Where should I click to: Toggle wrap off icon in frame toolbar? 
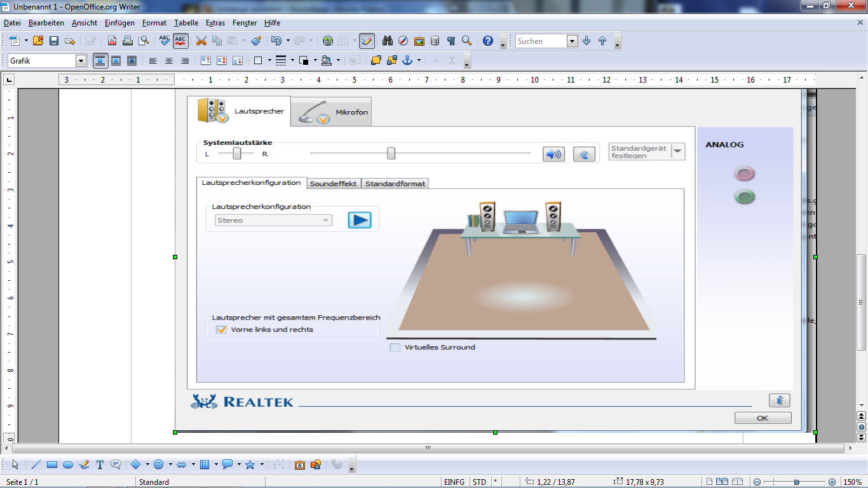100,61
